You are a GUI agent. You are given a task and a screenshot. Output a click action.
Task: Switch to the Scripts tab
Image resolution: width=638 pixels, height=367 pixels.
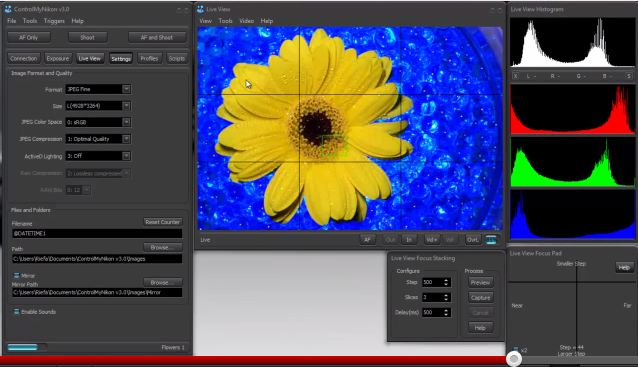click(177, 58)
